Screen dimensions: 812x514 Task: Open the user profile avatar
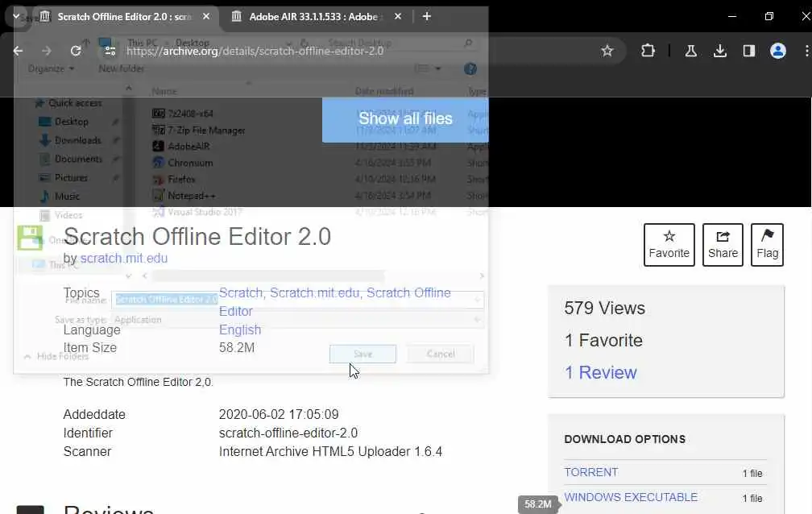click(778, 51)
